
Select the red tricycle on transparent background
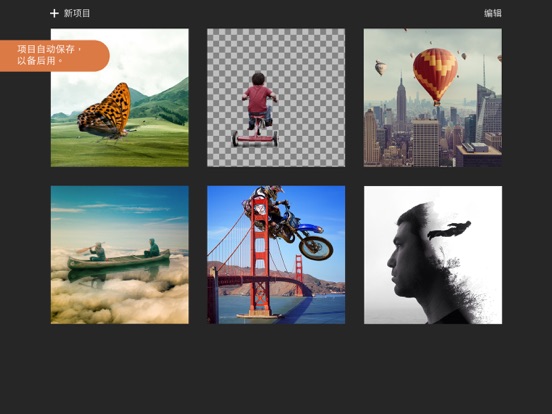(x=255, y=132)
